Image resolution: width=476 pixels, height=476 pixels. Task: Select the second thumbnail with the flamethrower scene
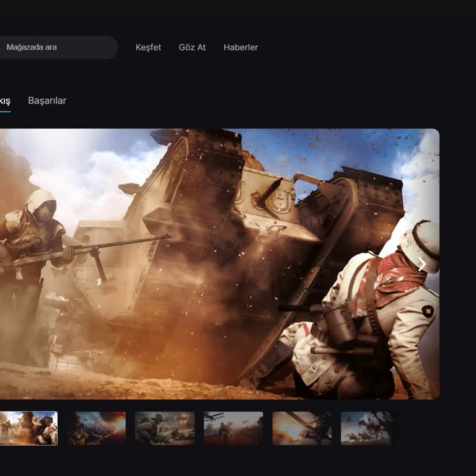click(97, 428)
